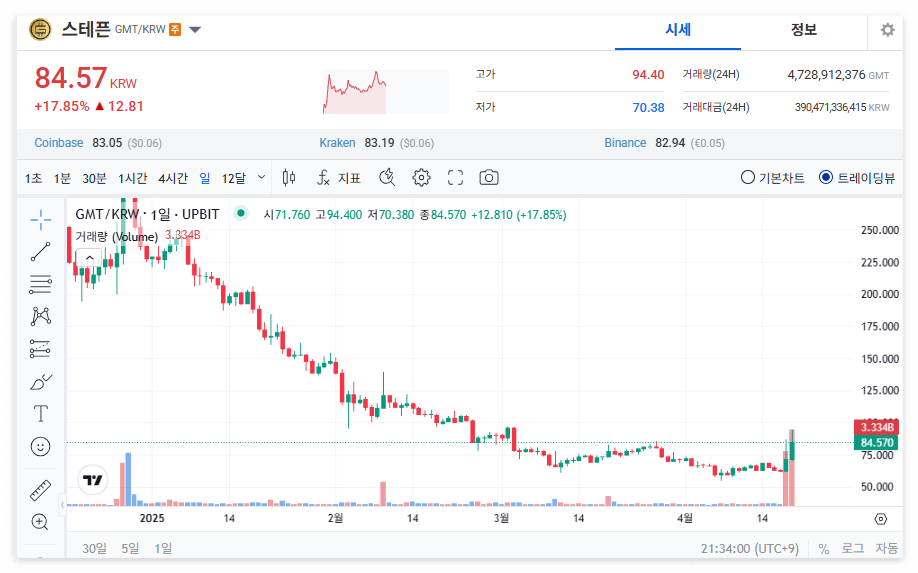
Task: Activate the zoom in magnifier tool
Action: coord(40,522)
